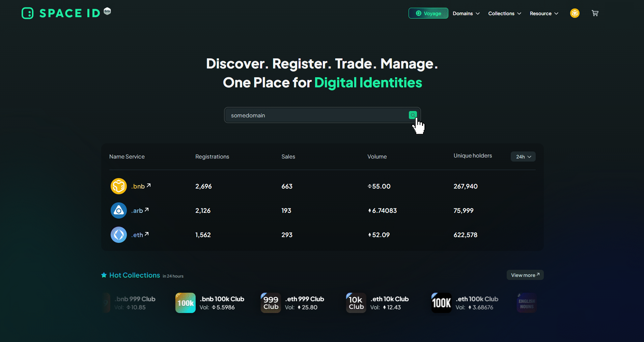Image resolution: width=644 pixels, height=342 pixels.
Task: Click the Beta badge by logo
Action: [107, 11]
